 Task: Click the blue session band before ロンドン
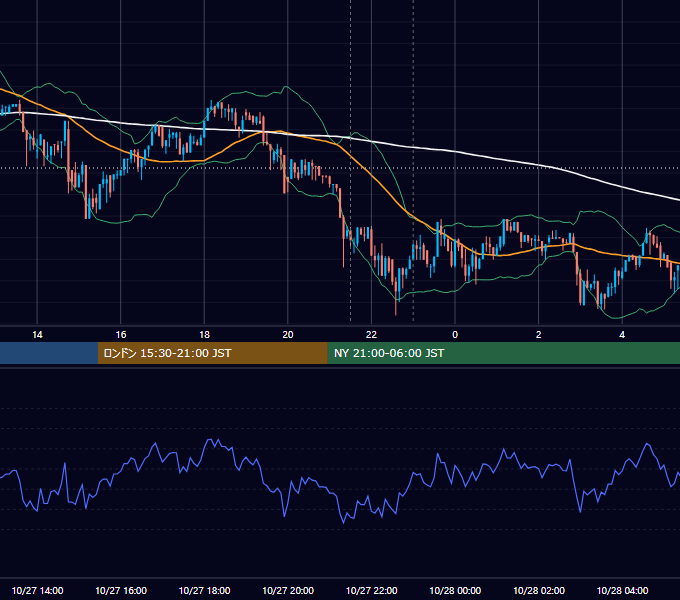coord(49,353)
